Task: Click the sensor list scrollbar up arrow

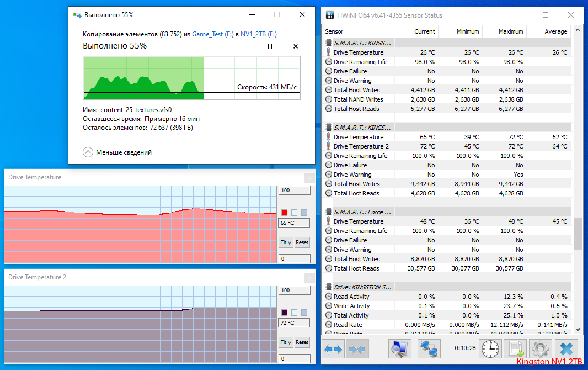Action: click(x=578, y=30)
